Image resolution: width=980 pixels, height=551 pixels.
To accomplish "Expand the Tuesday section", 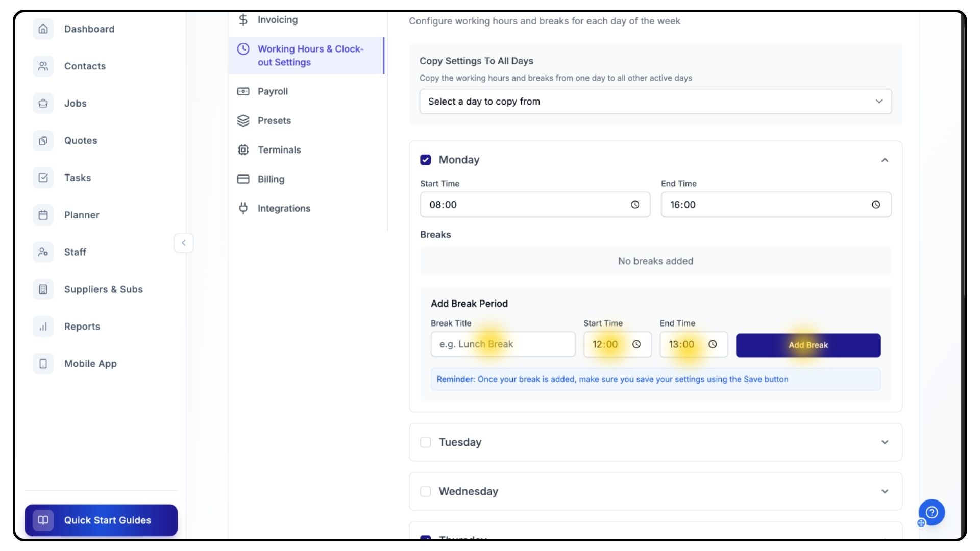I will tap(885, 442).
